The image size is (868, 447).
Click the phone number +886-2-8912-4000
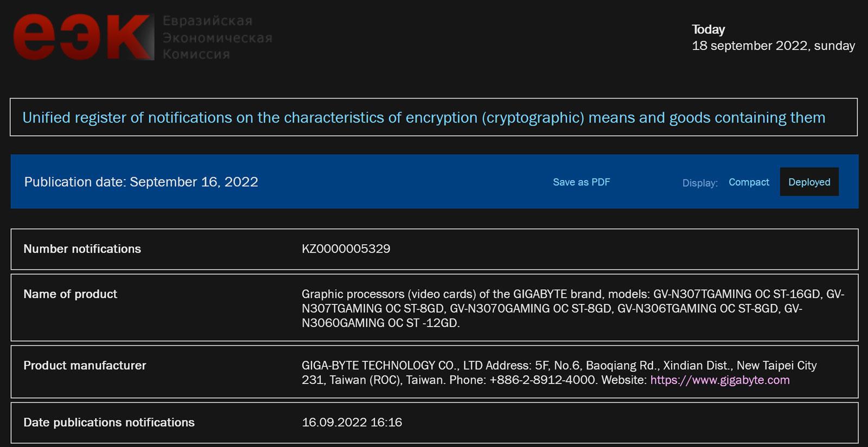coord(542,380)
